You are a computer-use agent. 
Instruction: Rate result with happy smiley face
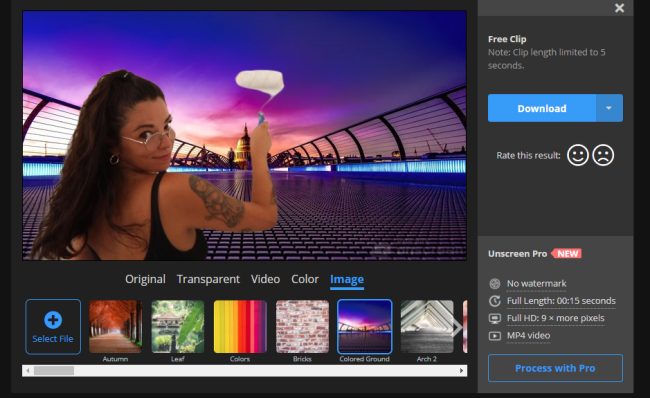point(577,155)
